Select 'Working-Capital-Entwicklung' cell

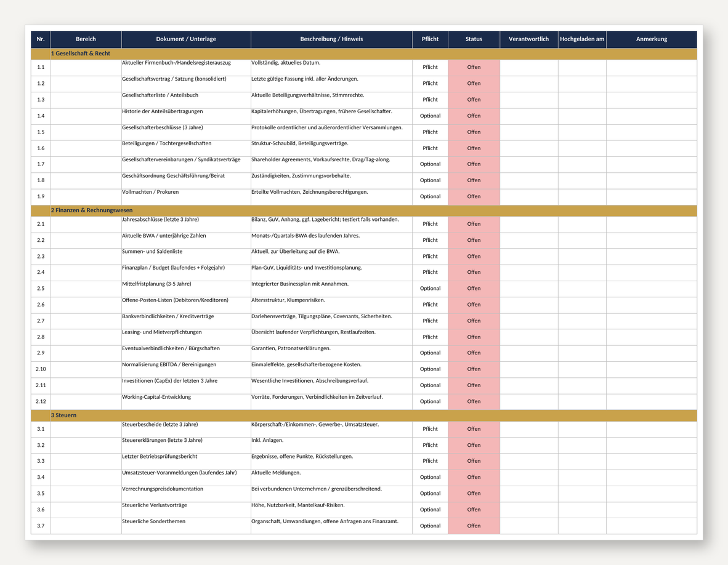pos(186,402)
